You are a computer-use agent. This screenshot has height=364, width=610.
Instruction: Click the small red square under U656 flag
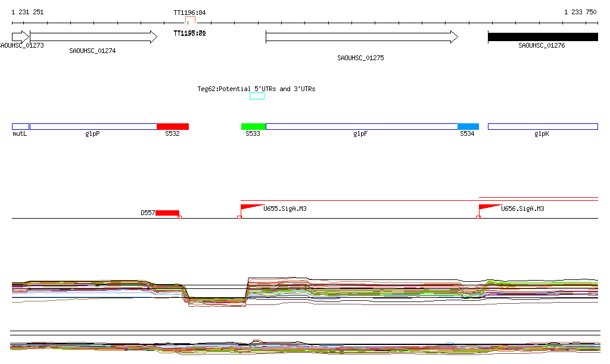click(478, 217)
